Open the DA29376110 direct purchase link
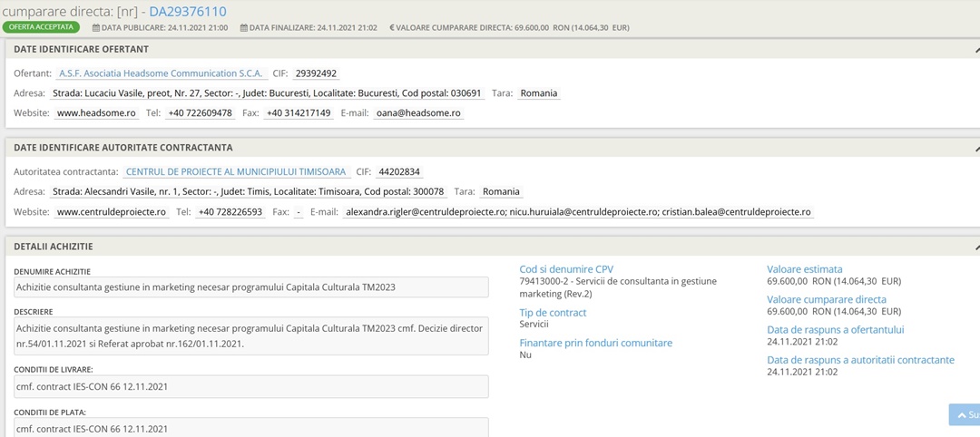Screen dimensions: 980x437 (x=188, y=11)
